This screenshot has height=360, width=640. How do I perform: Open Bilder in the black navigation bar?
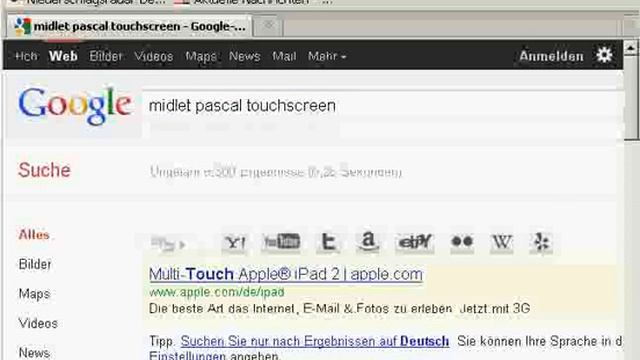point(106,56)
